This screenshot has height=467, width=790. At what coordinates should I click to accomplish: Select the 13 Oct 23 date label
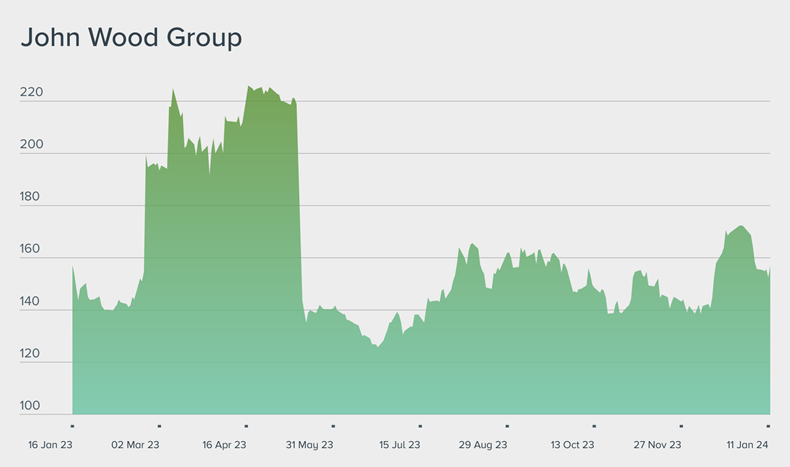pyautogui.click(x=572, y=444)
